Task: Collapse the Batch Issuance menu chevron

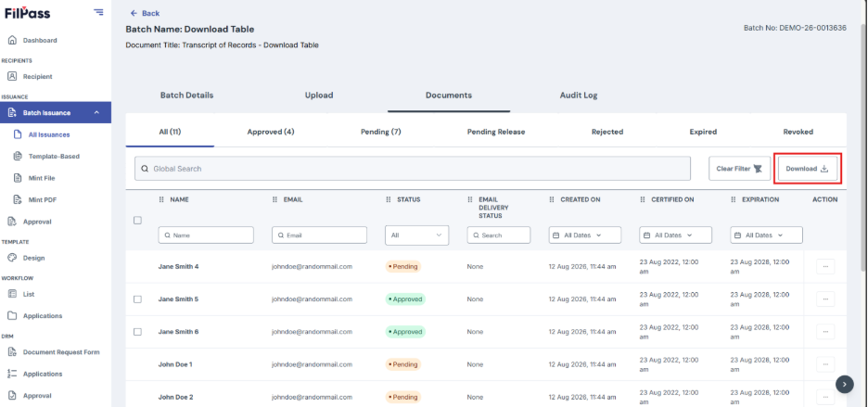Action: (x=96, y=113)
